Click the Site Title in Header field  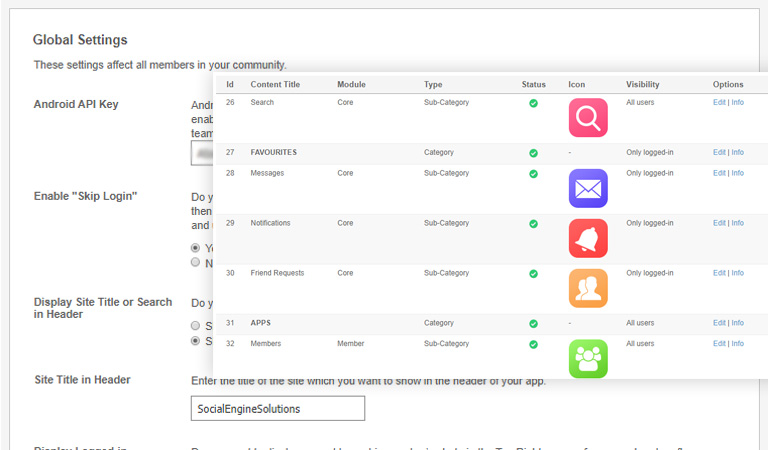point(277,408)
